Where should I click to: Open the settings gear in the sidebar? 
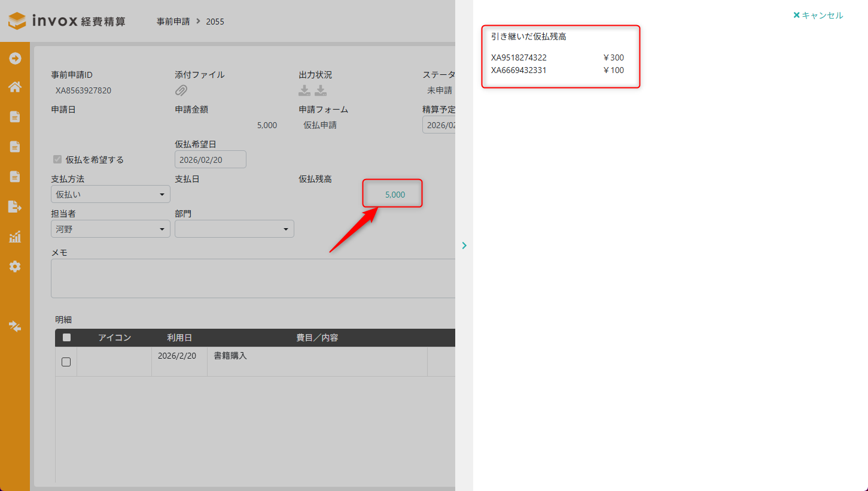[15, 266]
